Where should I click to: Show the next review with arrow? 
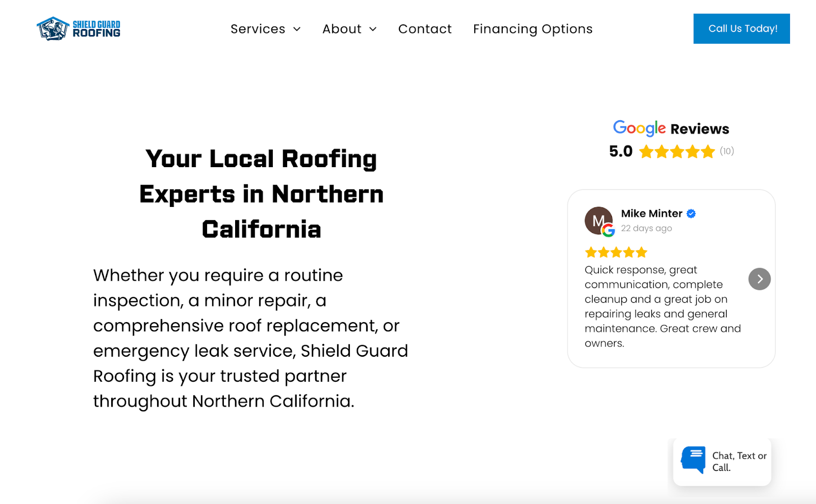click(759, 279)
